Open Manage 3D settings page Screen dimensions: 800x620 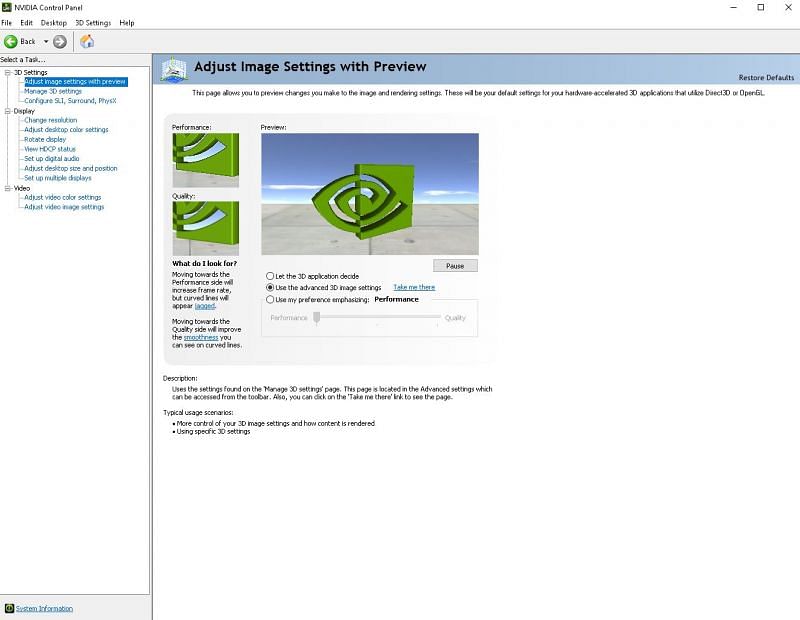53,91
